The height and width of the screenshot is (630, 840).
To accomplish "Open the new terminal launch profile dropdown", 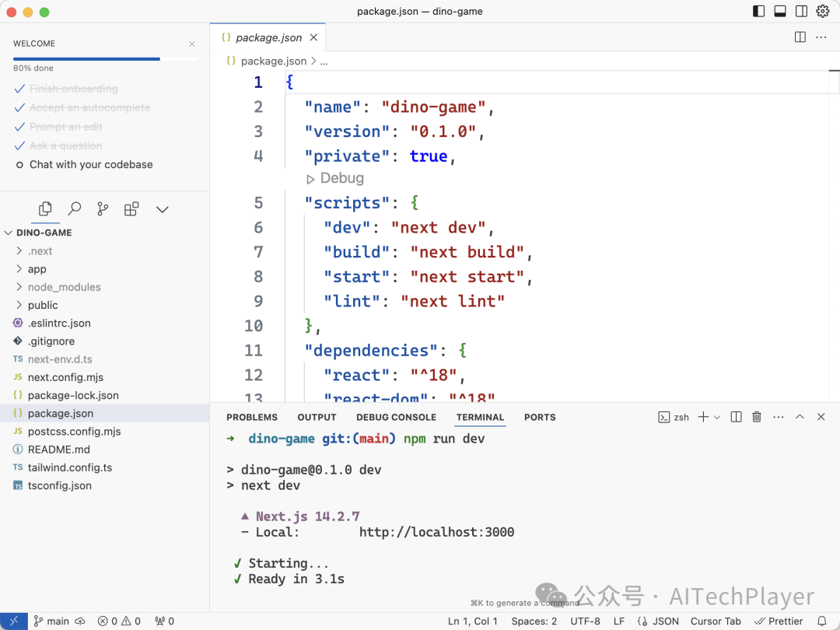I will coord(717,417).
